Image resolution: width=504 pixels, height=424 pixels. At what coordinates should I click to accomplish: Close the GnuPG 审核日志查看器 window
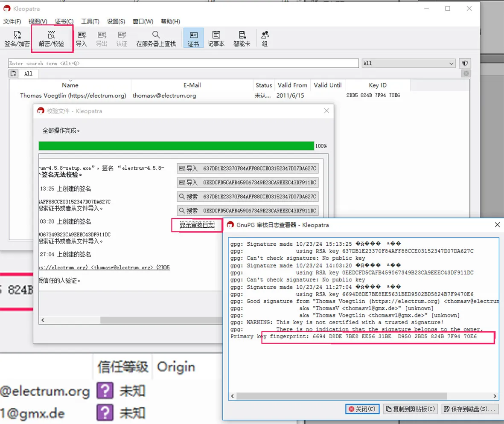coord(497,225)
